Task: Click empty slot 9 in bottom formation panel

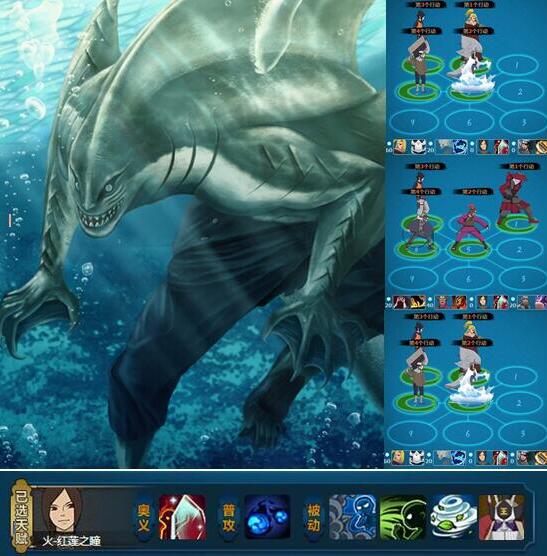Action: pos(411,434)
